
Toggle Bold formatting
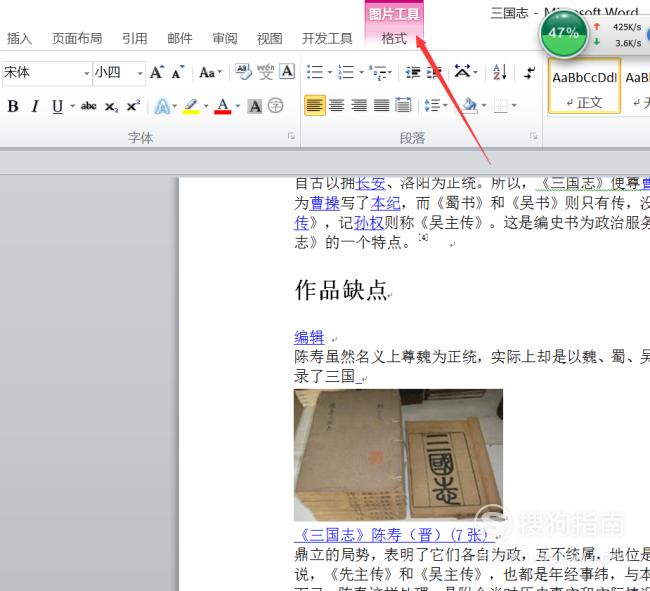click(13, 106)
